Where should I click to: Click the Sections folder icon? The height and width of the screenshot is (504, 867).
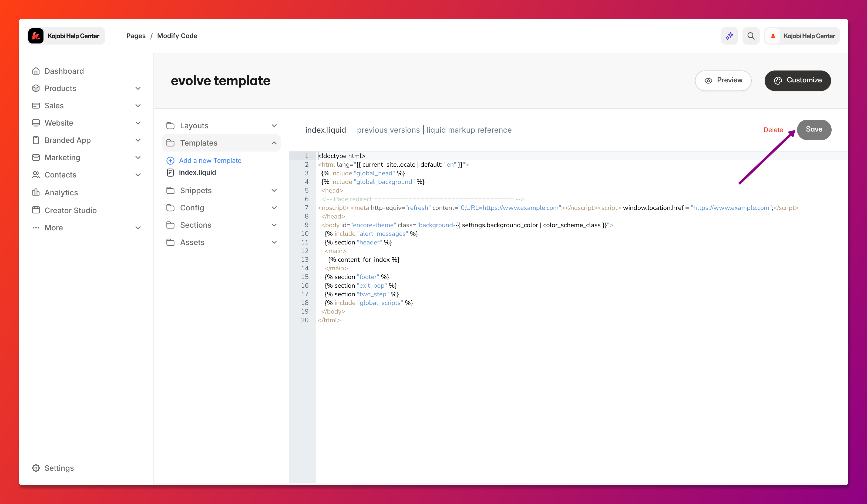[x=170, y=225]
